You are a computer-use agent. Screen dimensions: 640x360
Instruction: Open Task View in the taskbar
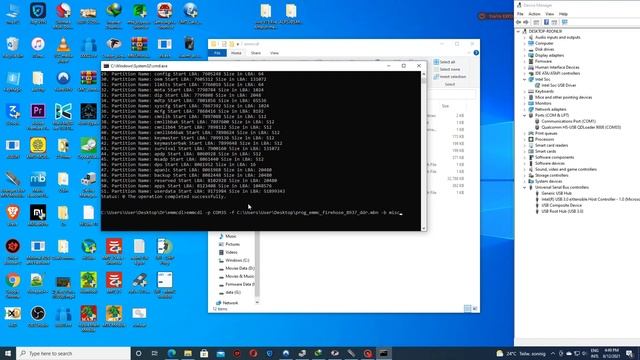click(155, 353)
